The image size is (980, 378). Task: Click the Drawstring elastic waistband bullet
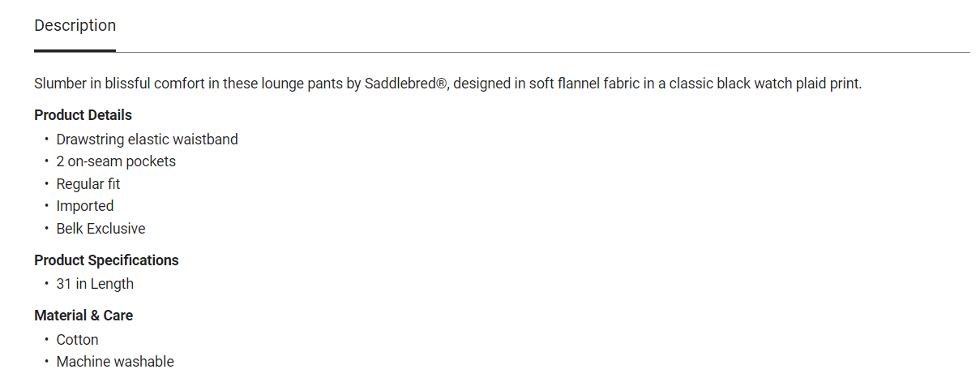pos(147,140)
